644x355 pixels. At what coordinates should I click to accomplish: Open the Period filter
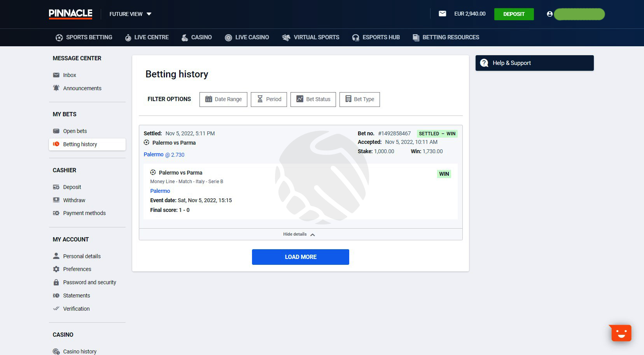pos(269,99)
